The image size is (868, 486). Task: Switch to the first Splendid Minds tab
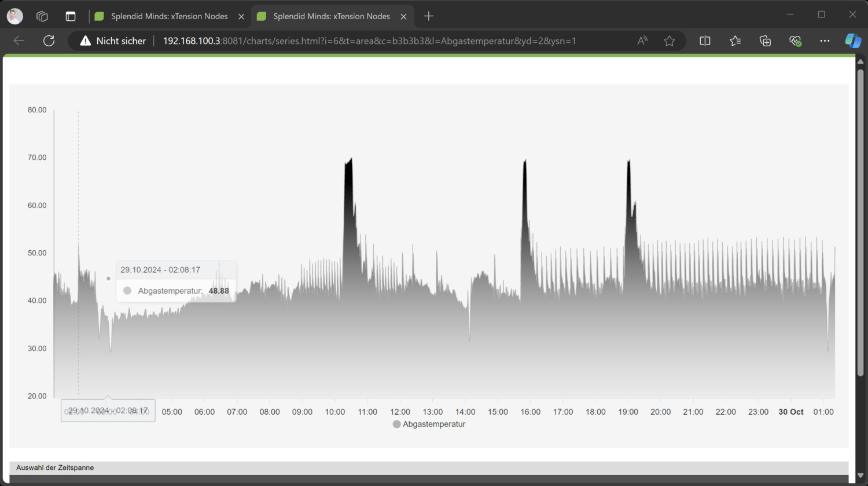(168, 16)
